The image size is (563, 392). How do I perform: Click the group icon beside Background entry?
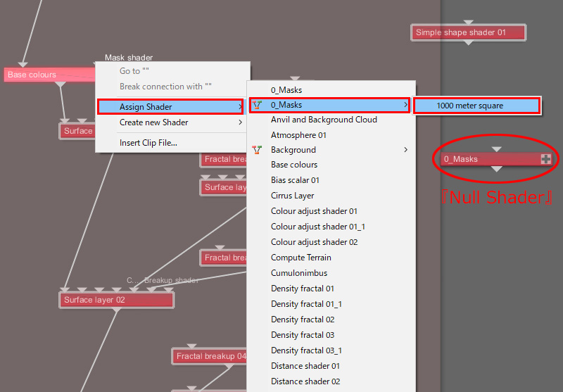tap(257, 150)
